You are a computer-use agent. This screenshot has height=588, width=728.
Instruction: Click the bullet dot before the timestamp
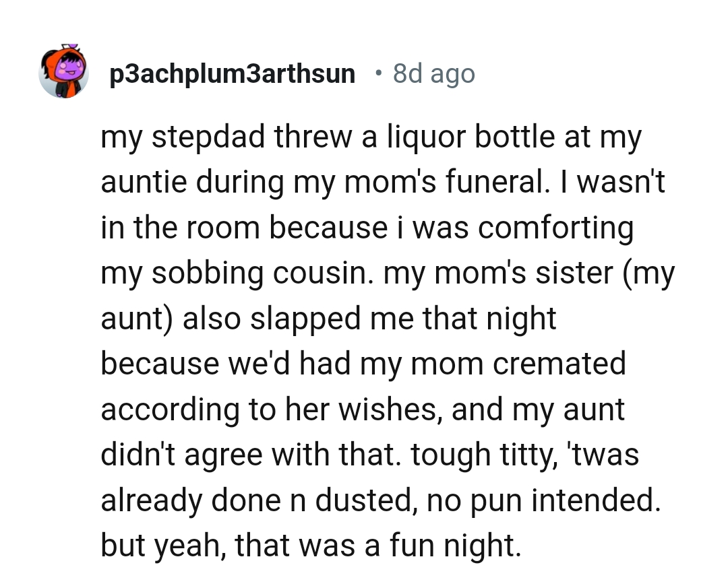point(378,74)
